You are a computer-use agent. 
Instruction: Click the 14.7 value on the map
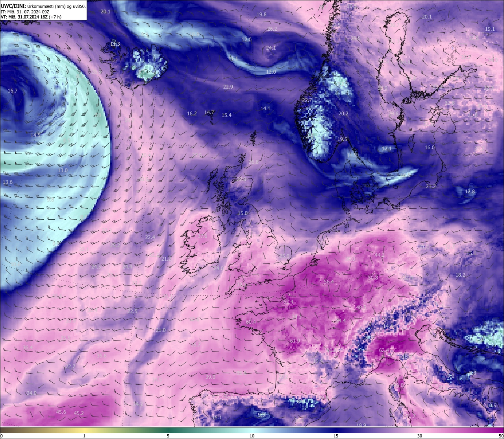209,113
